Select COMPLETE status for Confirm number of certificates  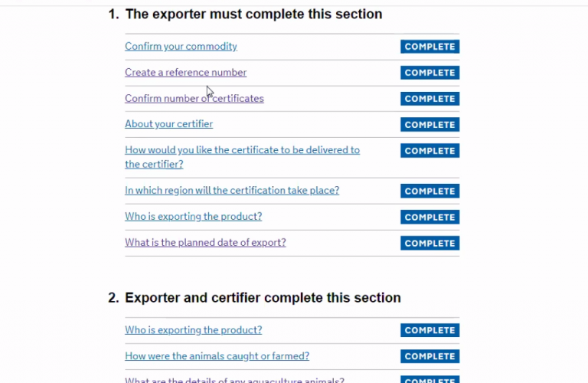tap(430, 99)
